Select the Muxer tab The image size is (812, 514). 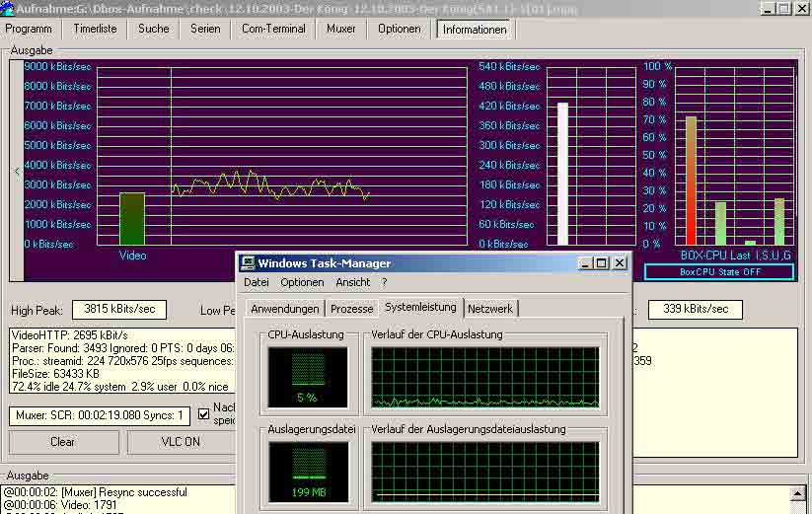tap(341, 29)
